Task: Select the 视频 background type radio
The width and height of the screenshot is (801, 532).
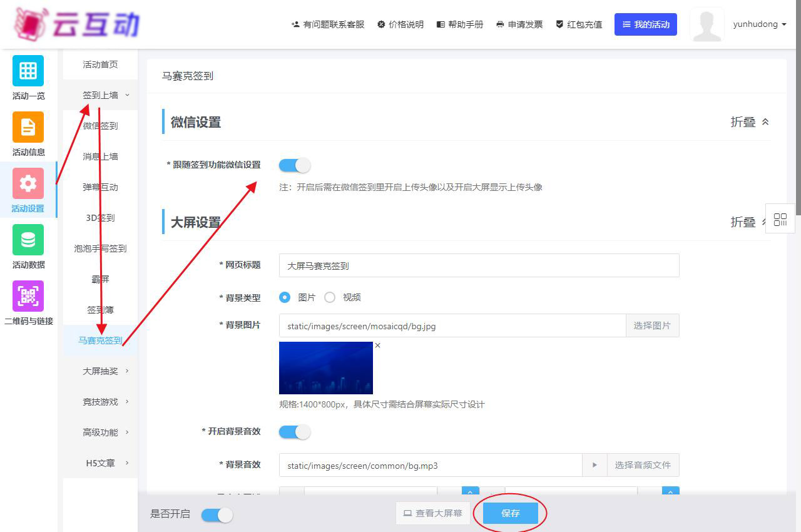Action: pos(330,298)
